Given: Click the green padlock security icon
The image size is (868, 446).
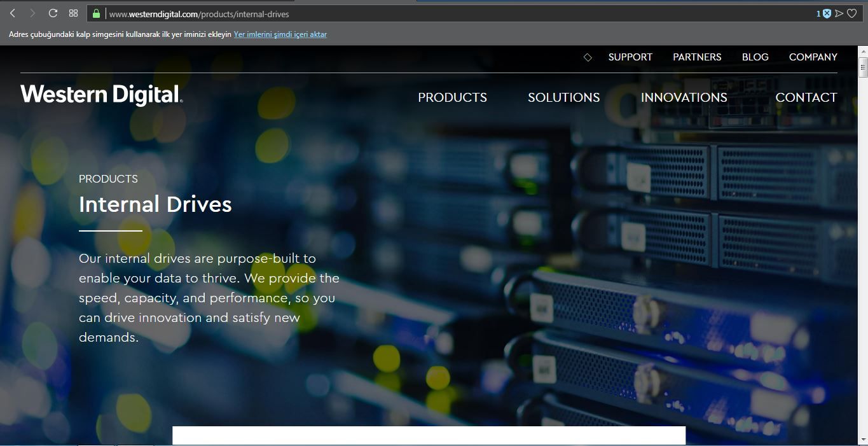Looking at the screenshot, I should (97, 13).
